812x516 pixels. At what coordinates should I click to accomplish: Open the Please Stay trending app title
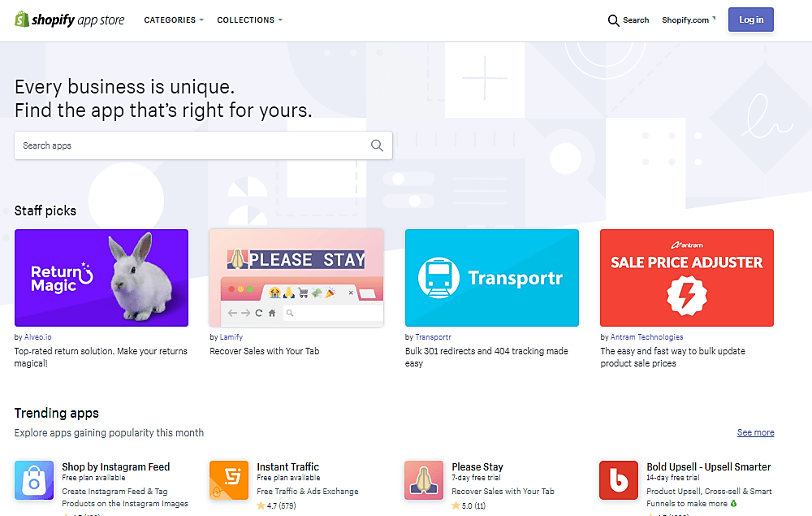coord(477,466)
